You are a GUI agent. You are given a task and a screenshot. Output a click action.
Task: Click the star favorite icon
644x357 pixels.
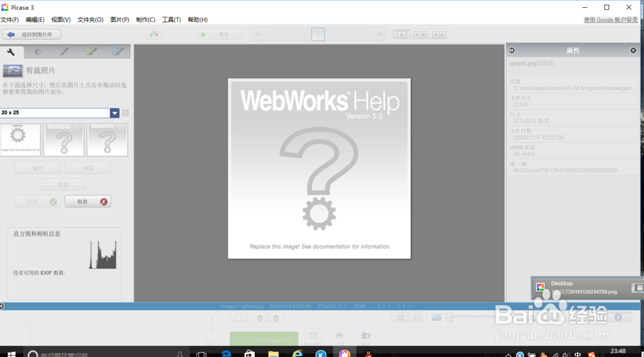point(239,318)
